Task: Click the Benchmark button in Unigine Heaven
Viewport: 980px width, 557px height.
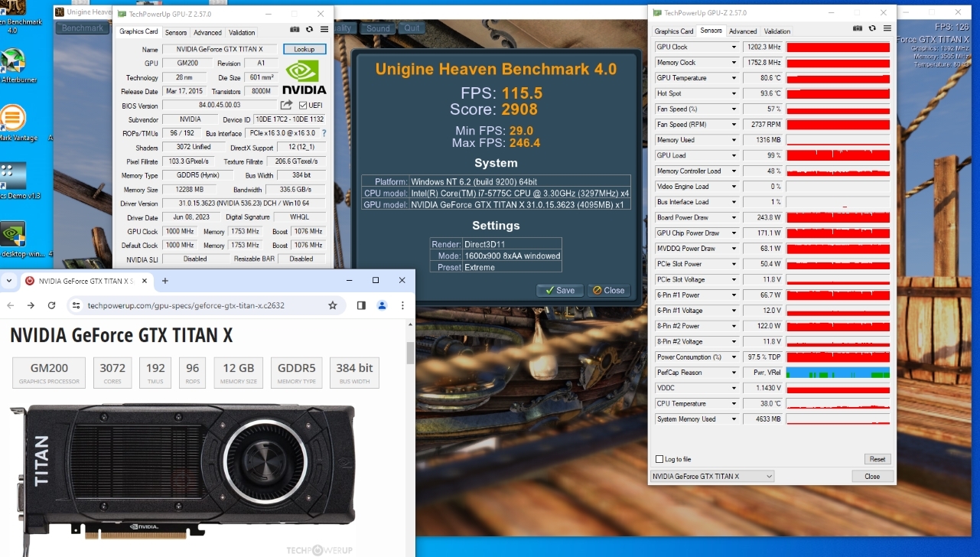Action: click(x=83, y=28)
